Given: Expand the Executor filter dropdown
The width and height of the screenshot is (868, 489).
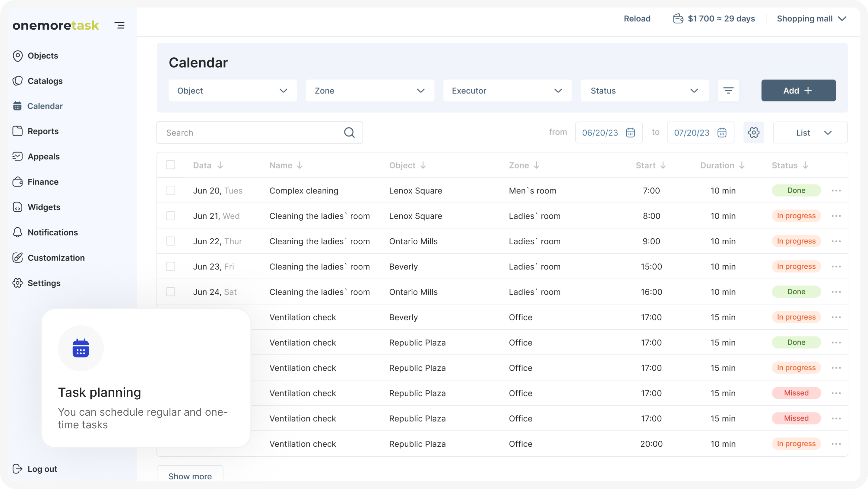Looking at the screenshot, I should pyautogui.click(x=507, y=90).
